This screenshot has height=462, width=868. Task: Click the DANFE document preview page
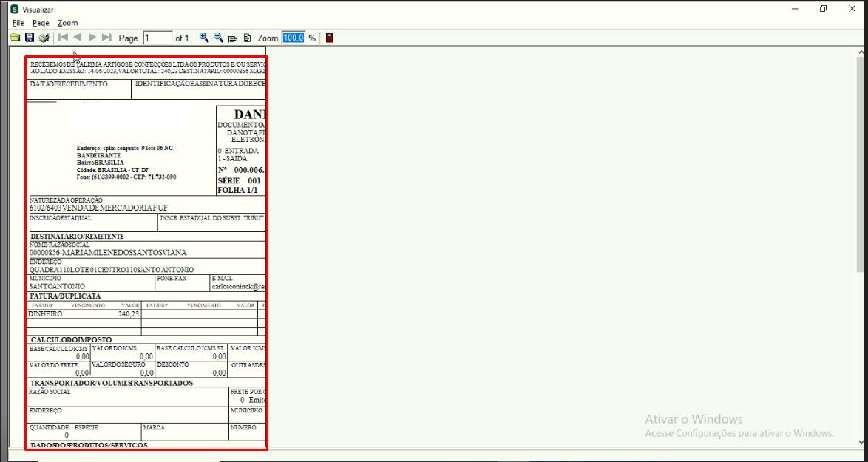[146, 253]
